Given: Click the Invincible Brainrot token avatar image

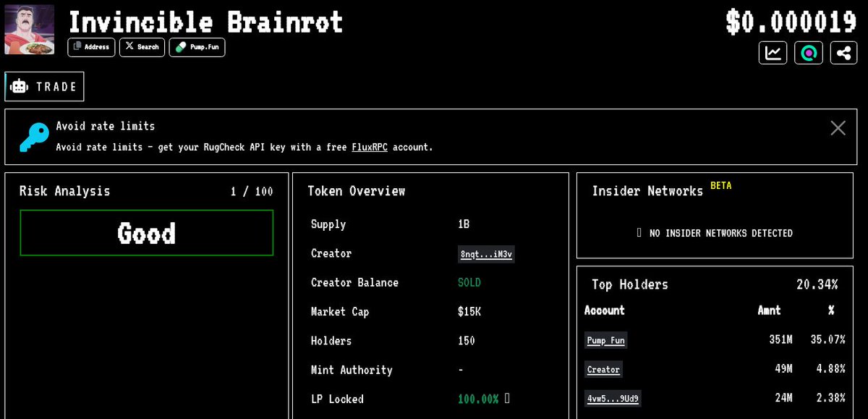Looking at the screenshot, I should (x=29, y=30).
